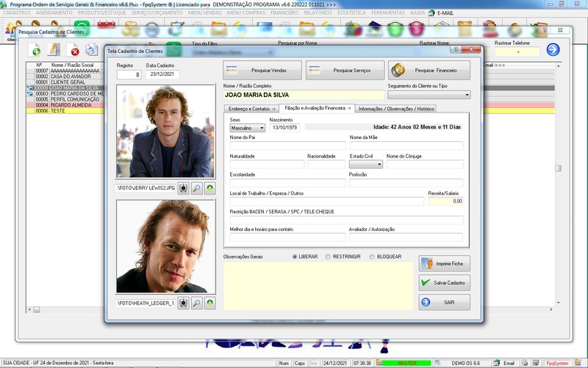Capture webcam photo for JERRY LEWIS2.JPG

[183, 188]
